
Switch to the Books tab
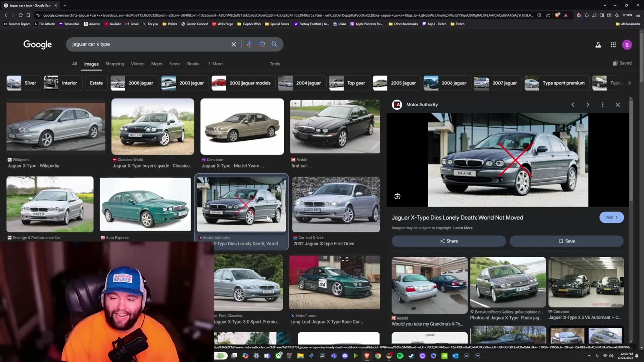(x=193, y=64)
